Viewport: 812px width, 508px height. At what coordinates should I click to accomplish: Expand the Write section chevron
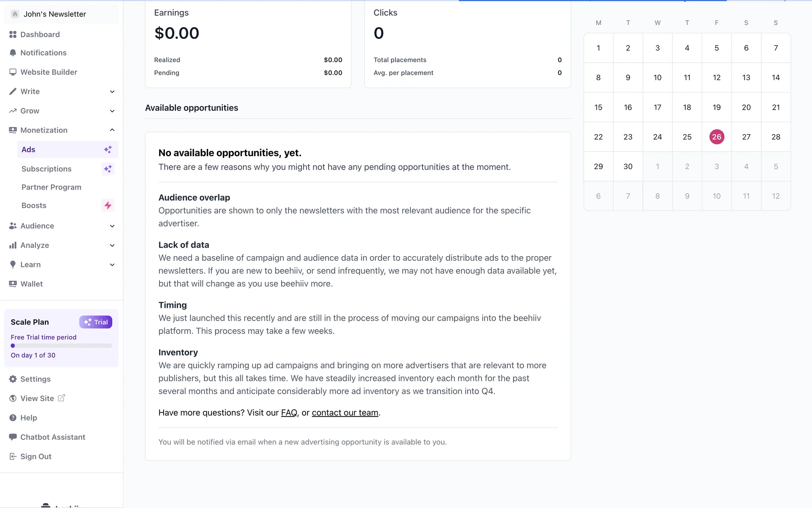(x=112, y=91)
